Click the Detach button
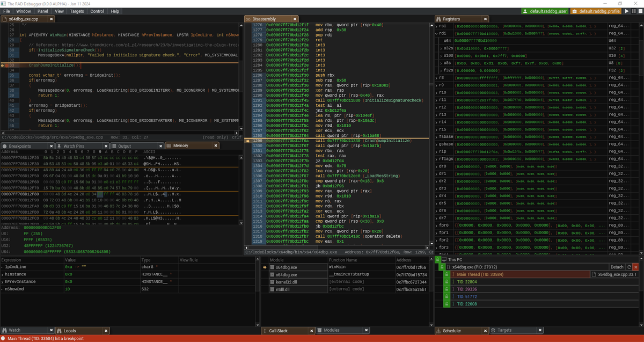644x342 pixels. [617, 267]
